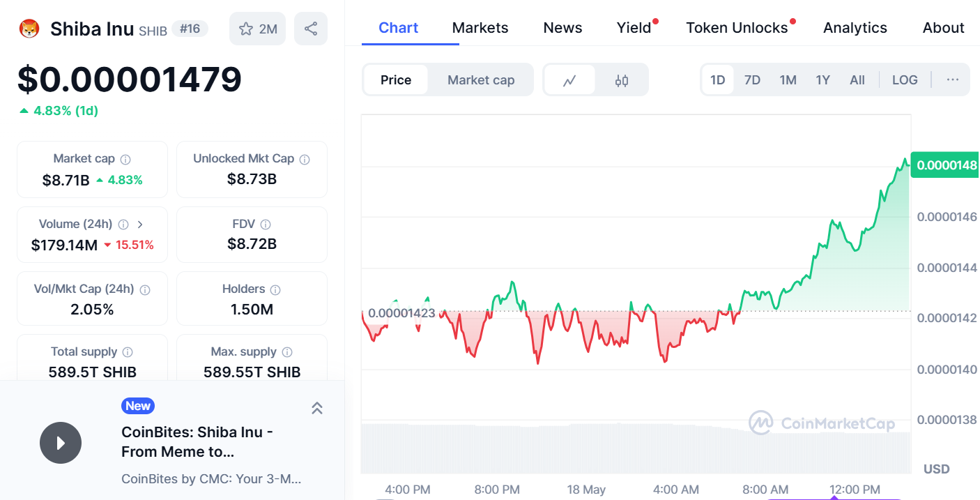Viewport: 980px width, 500px height.
Task: Open the Analytics tab
Action: point(855,28)
